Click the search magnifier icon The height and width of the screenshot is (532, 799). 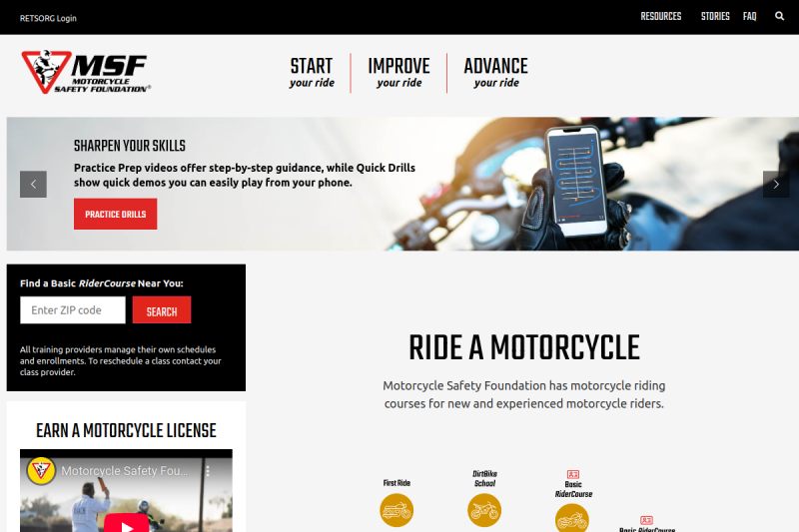[779, 16]
